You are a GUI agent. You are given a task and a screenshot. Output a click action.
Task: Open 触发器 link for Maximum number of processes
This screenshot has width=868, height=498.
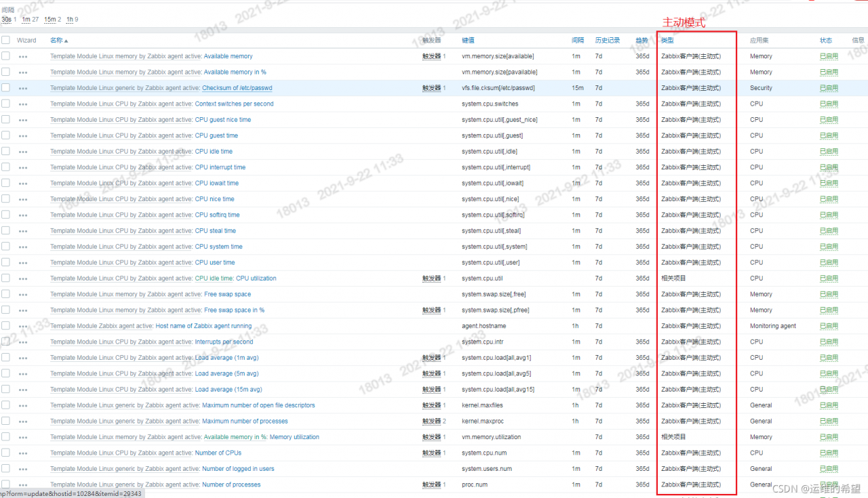coord(431,421)
